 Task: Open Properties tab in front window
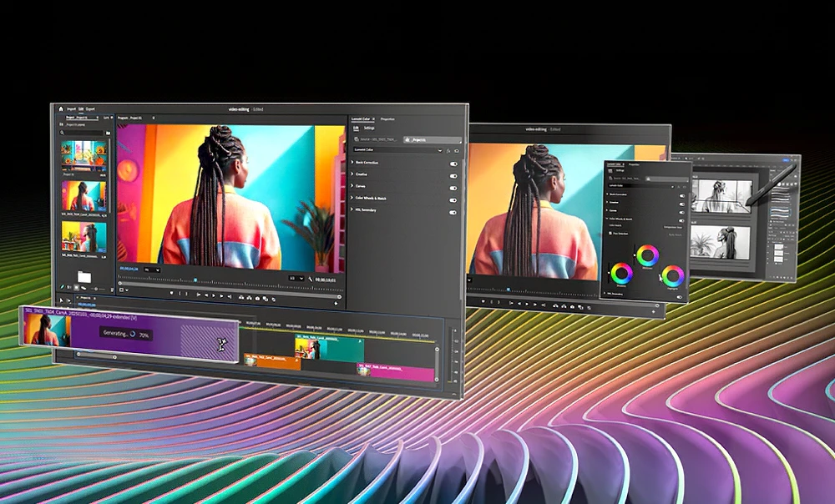click(x=387, y=119)
